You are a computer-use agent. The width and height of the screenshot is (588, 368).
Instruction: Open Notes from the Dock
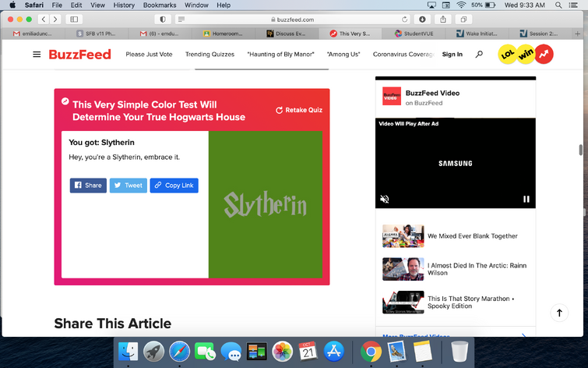coord(423,352)
